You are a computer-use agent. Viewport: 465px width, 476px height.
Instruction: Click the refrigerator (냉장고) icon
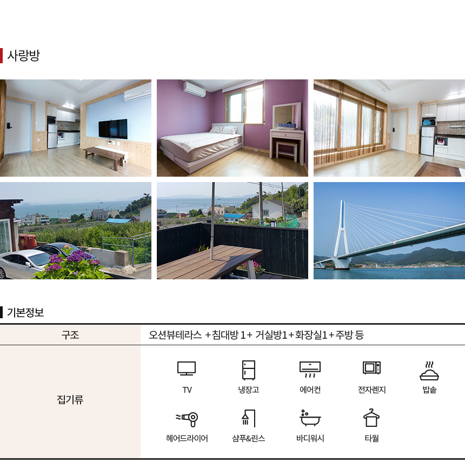(x=248, y=370)
